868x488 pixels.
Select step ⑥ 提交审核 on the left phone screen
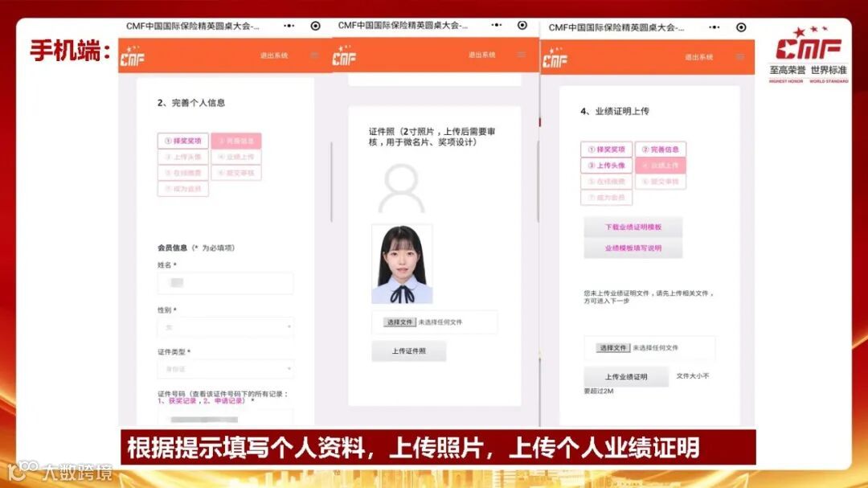tap(236, 173)
